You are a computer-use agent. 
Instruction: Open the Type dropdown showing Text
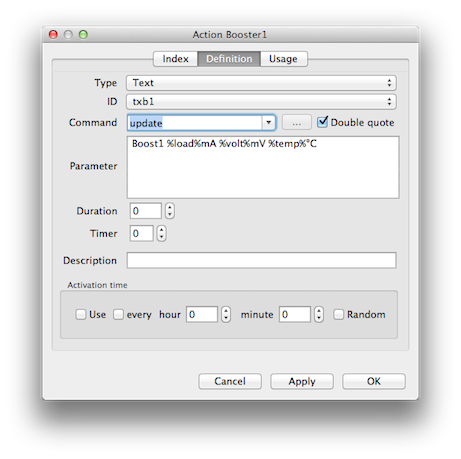pyautogui.click(x=261, y=83)
